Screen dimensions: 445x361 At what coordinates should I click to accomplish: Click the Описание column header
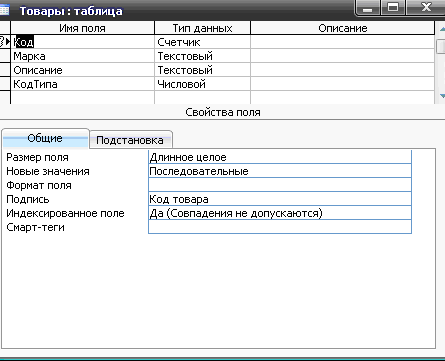342,28
